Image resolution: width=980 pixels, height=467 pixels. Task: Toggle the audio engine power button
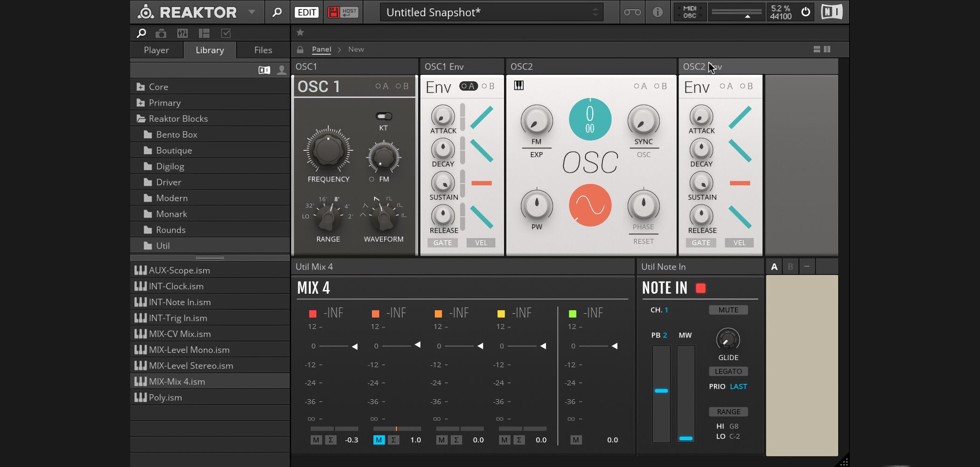coord(805,12)
